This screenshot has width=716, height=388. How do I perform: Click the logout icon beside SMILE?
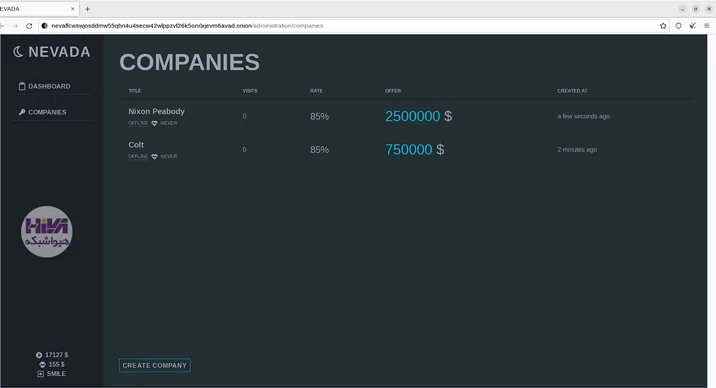(x=41, y=374)
